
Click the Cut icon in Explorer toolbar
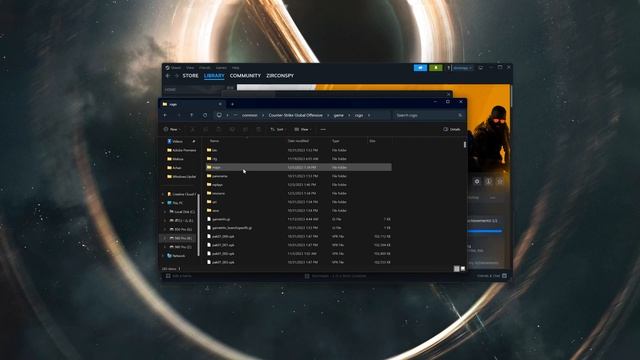tap(192, 129)
